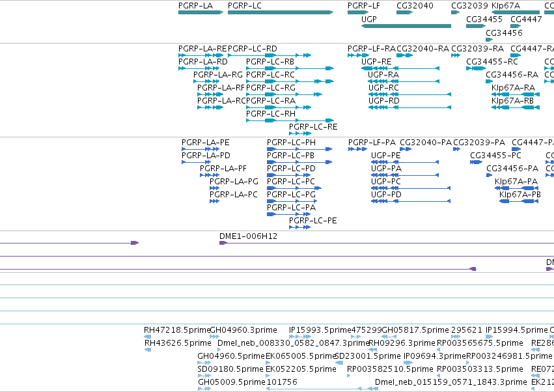The image size is (554, 392).
Task: Select transcript PGRP-LC-RA
Action: [x=279, y=107]
